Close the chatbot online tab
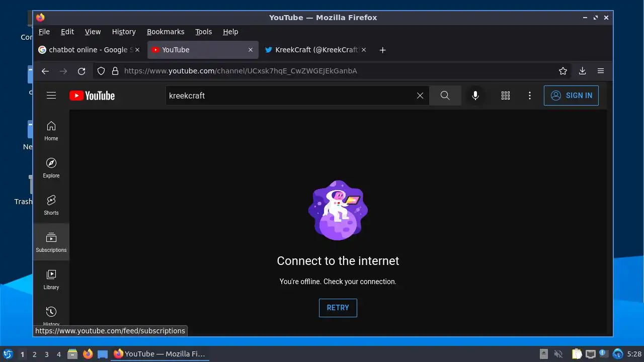The image size is (644, 362). coord(138,50)
